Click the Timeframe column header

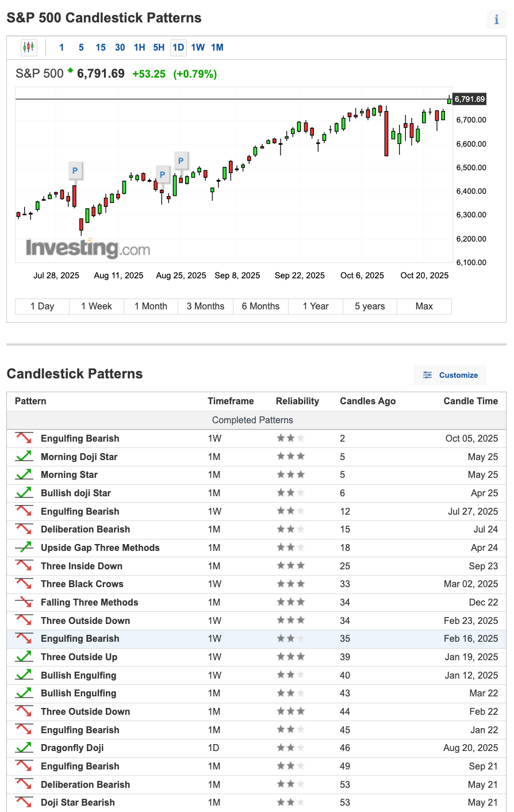point(231,401)
